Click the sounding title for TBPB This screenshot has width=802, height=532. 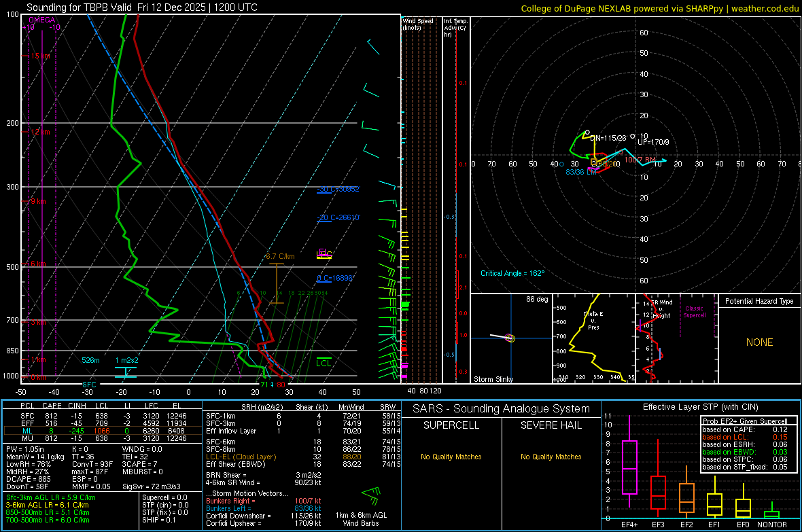(x=141, y=7)
